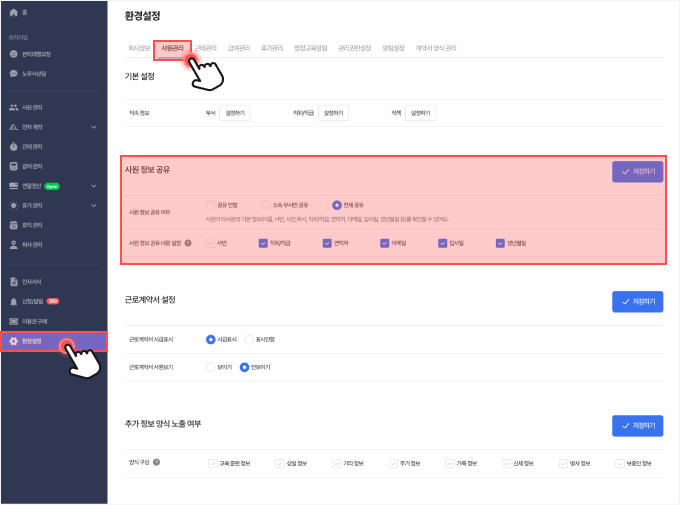680x505 pixels.
Task: Open 회사관리 sidebar item
Action: pos(32,244)
